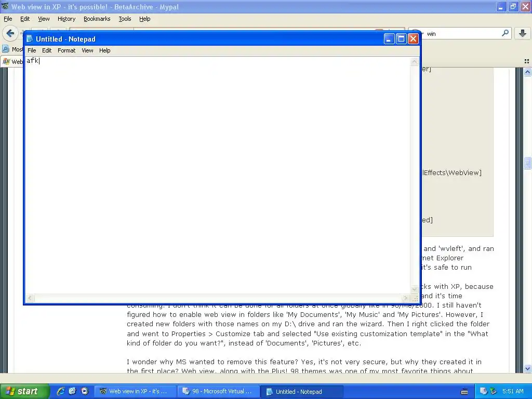Minimize the Mypal browser window
This screenshot has height=399, width=532.
tap(500, 7)
